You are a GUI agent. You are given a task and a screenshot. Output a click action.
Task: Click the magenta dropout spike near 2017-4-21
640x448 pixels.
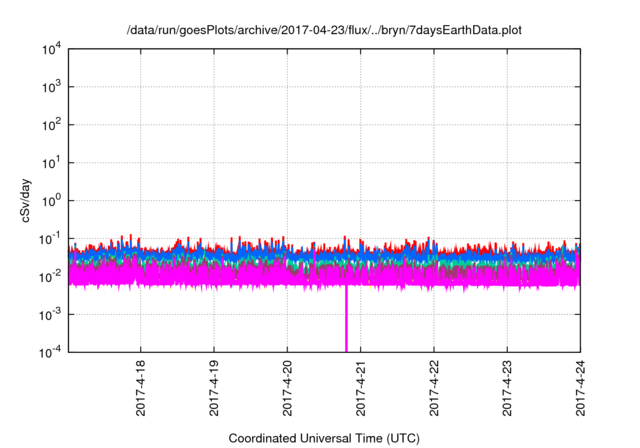click(346, 319)
